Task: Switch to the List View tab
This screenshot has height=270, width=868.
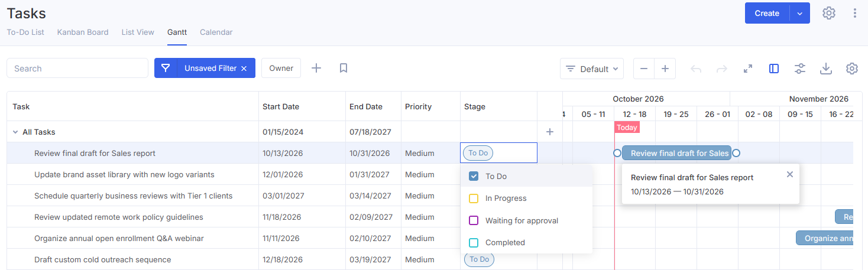Action: [x=138, y=32]
